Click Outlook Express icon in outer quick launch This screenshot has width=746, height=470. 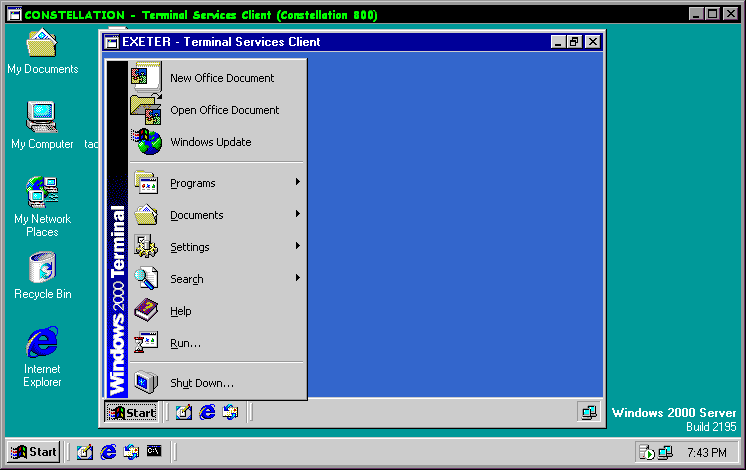pyautogui.click(x=131, y=452)
